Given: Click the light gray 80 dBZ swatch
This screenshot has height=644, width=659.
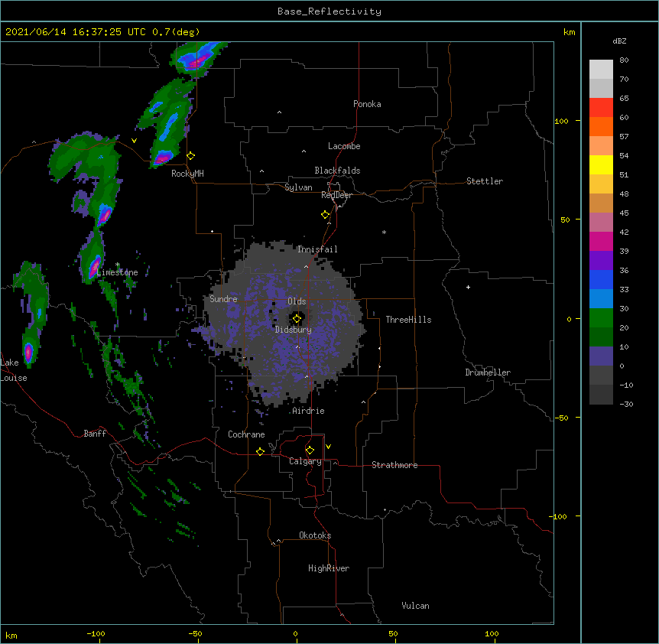Looking at the screenshot, I should point(601,70).
